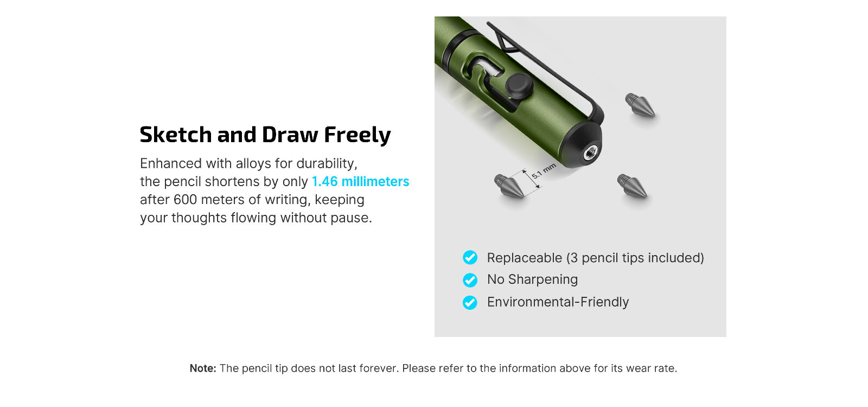
Task: Click the checkmark icon beside "Replaceable"
Action: [470, 257]
